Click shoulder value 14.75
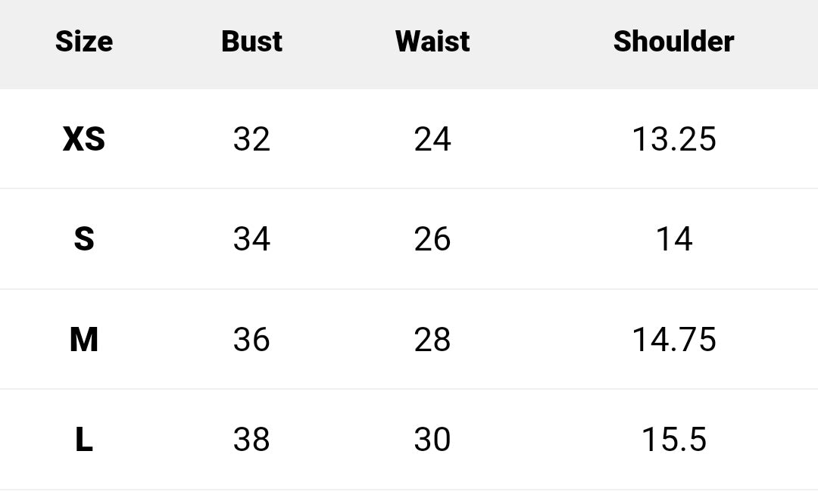 pos(673,340)
